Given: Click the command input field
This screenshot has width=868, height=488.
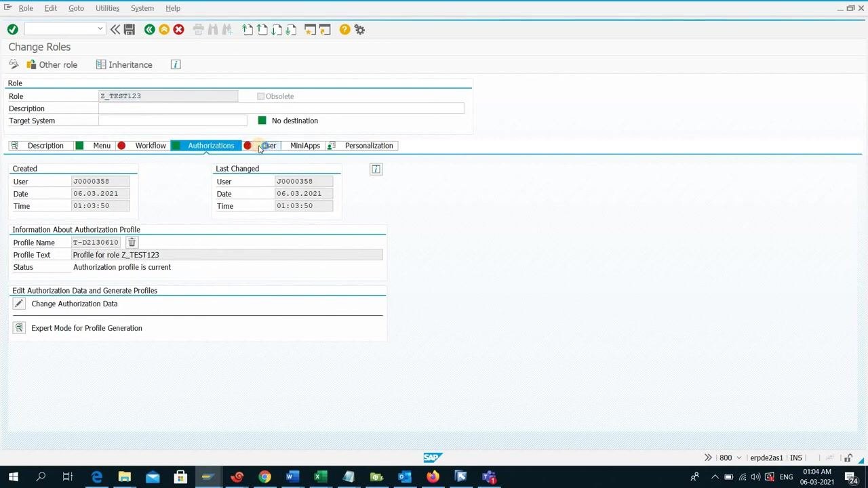Looking at the screenshot, I should [60, 28].
